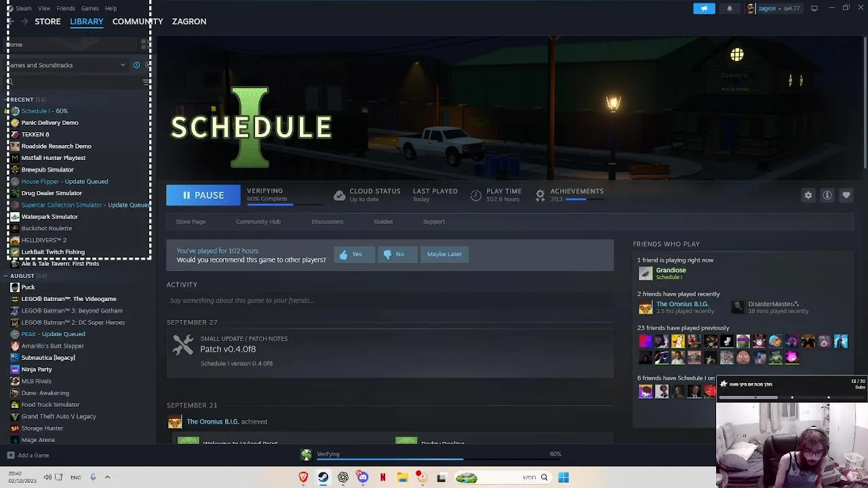The width and height of the screenshot is (868, 488).
Task: Click taskbar volume speaker icon
Action: (x=47, y=477)
